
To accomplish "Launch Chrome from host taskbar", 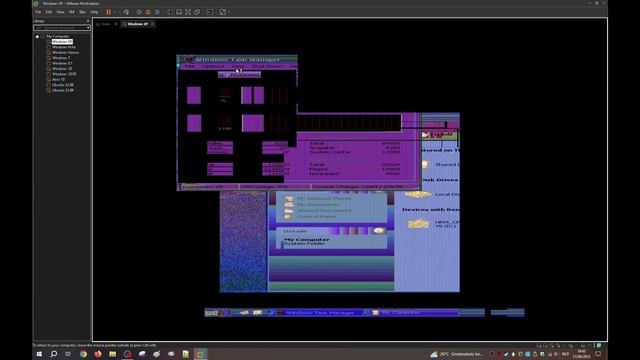I will 83,354.
